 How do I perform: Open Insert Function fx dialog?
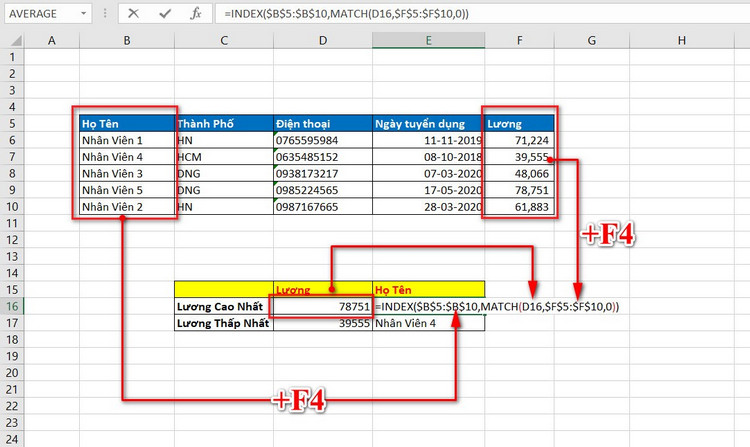[195, 13]
